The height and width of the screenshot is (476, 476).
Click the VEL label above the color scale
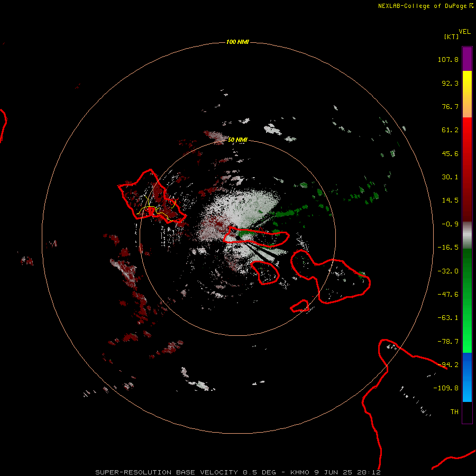pyautogui.click(x=465, y=32)
